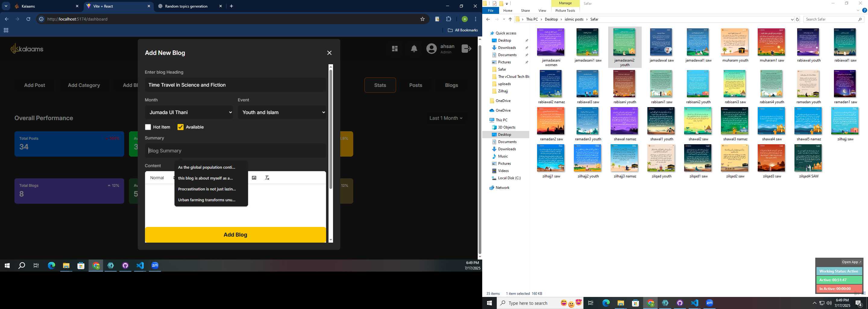Click the Explorer search magnifier icon
868x309 pixels.
(860, 20)
